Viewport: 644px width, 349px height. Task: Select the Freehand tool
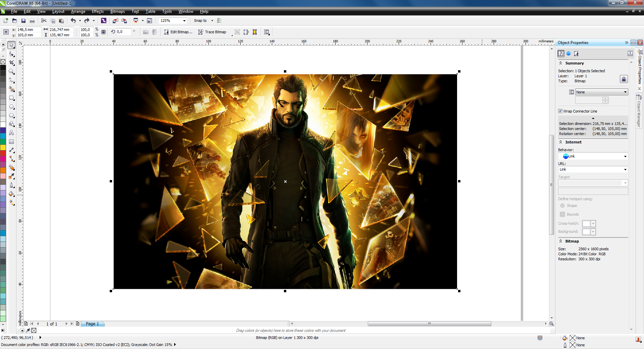coord(12,80)
